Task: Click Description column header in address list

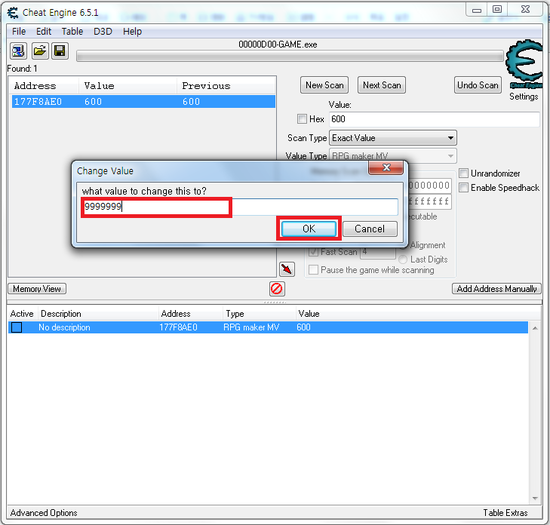Action: click(x=61, y=314)
